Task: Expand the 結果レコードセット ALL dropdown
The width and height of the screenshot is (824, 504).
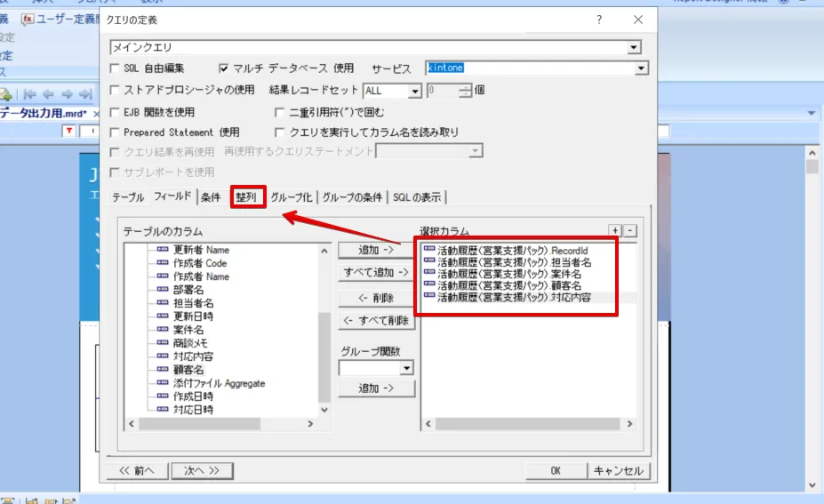Action: tap(414, 91)
